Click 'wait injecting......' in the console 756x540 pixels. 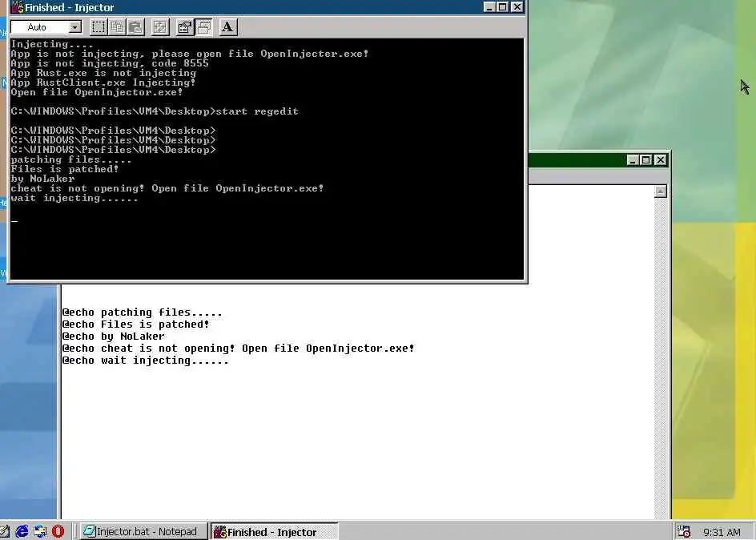pos(74,198)
